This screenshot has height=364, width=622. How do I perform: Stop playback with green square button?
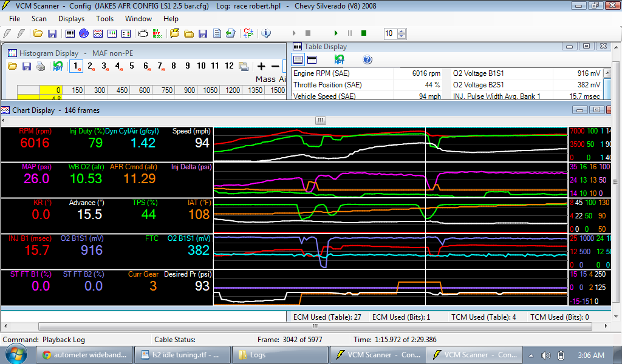[364, 33]
